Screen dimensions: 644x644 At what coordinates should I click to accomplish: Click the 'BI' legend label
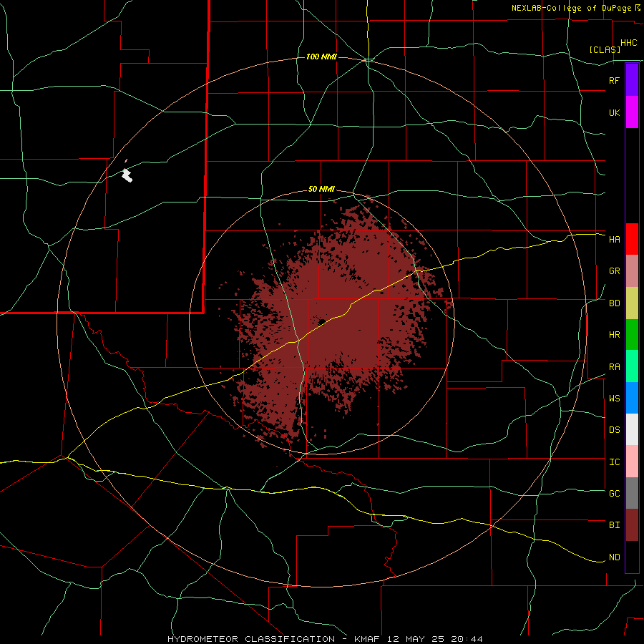pos(614,525)
